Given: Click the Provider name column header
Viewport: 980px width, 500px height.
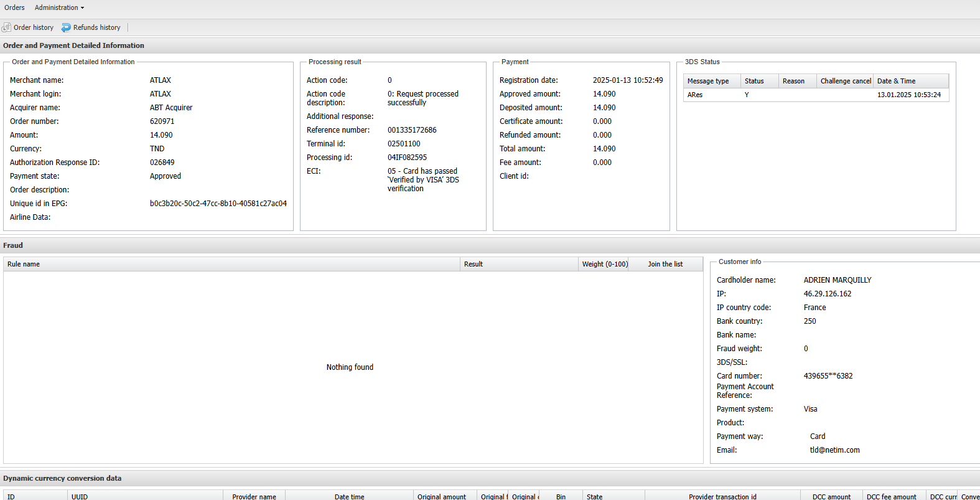Looking at the screenshot, I should click(254, 496).
